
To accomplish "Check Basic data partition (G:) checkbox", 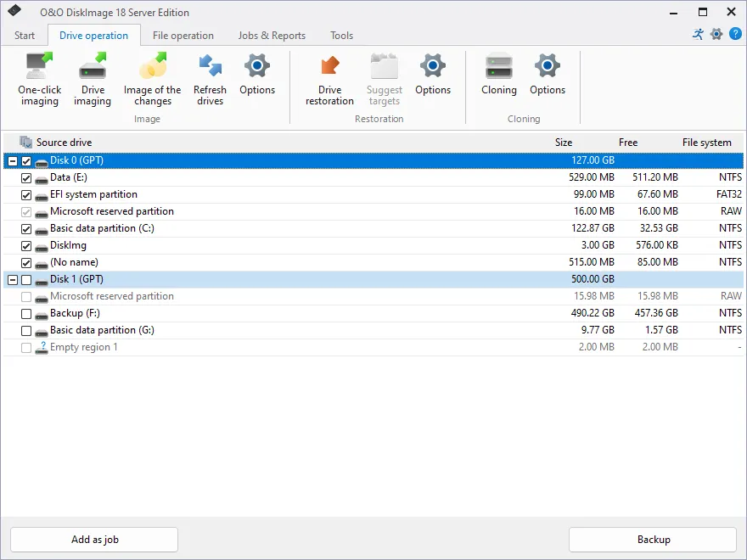I will tap(26, 331).
